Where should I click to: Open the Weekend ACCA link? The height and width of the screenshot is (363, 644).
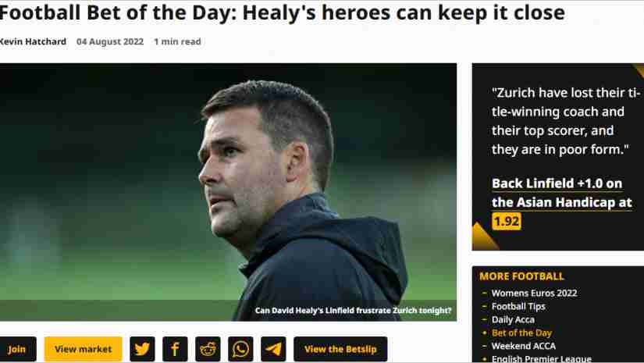[523, 346]
